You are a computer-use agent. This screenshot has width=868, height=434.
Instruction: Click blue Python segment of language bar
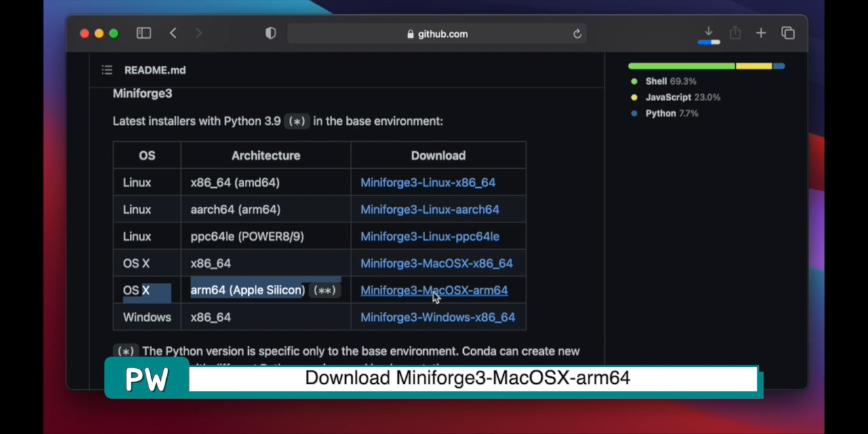[x=779, y=66]
